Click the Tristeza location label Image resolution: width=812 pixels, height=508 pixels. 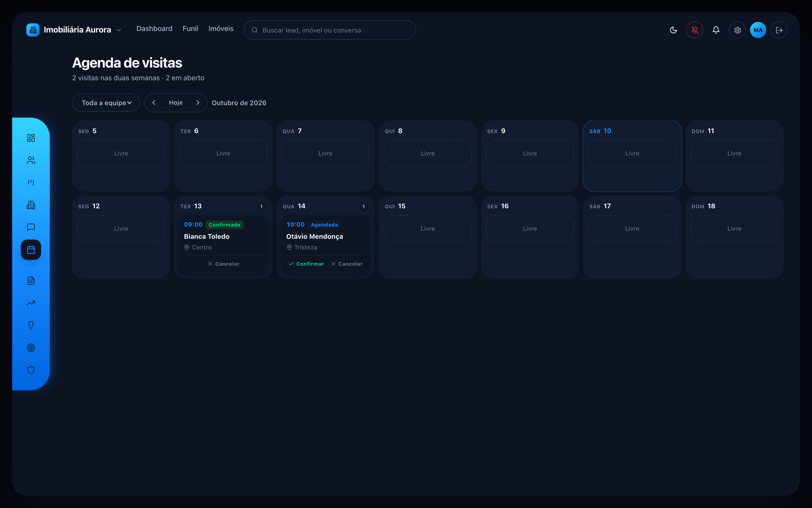point(305,247)
